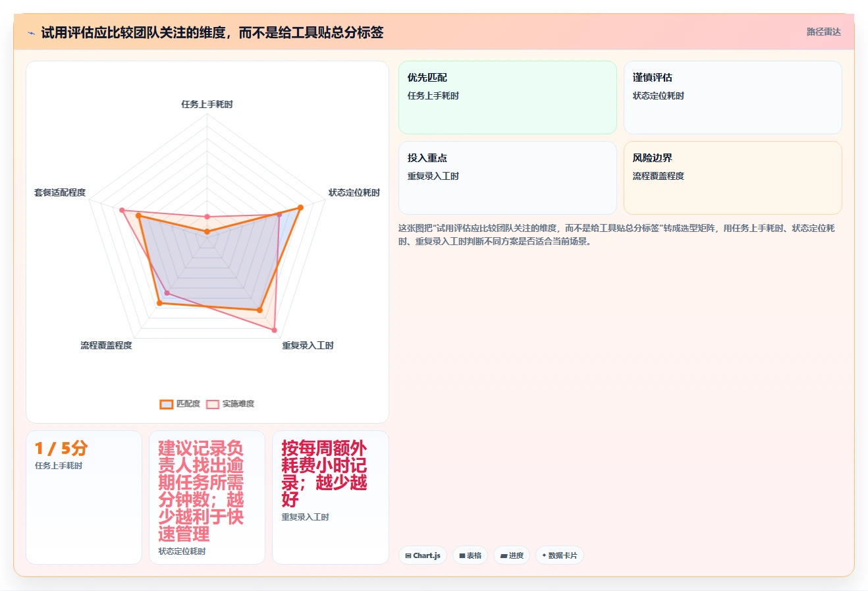Click the 进度 chip
This screenshot has width=868, height=591.
tap(512, 555)
